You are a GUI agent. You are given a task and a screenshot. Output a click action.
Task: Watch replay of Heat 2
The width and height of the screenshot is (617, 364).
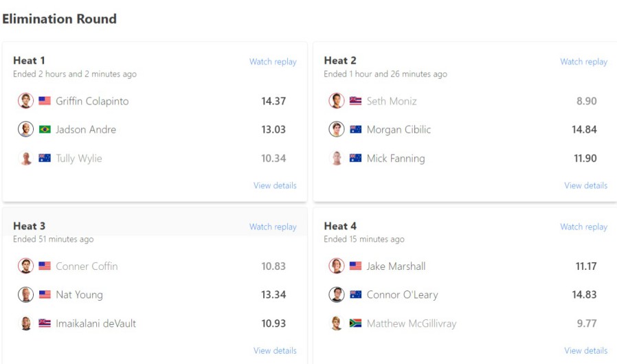pos(583,62)
